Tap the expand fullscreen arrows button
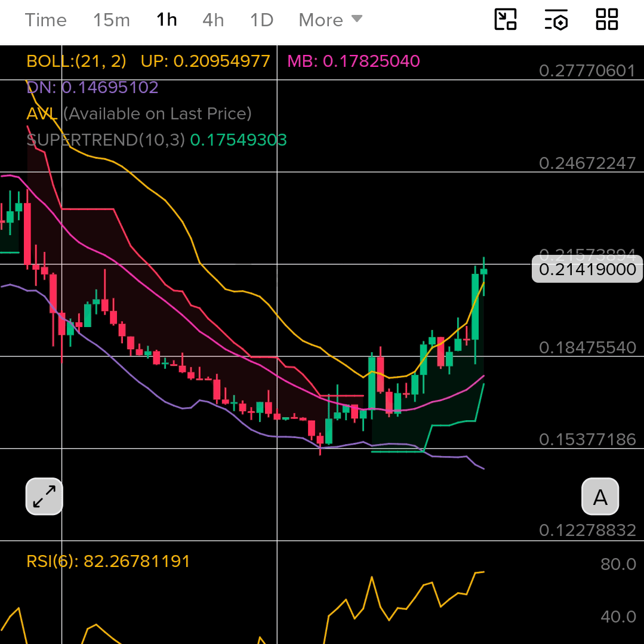Screen dimensions: 644x644 click(44, 496)
